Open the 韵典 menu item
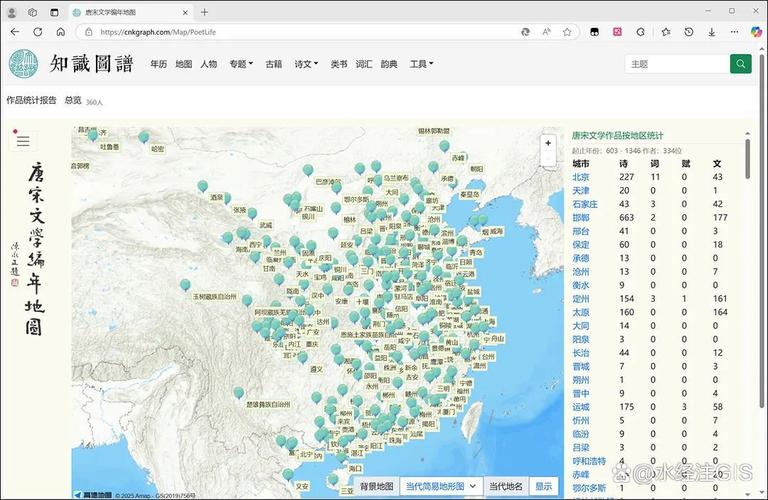768x500 pixels. pos(389,64)
